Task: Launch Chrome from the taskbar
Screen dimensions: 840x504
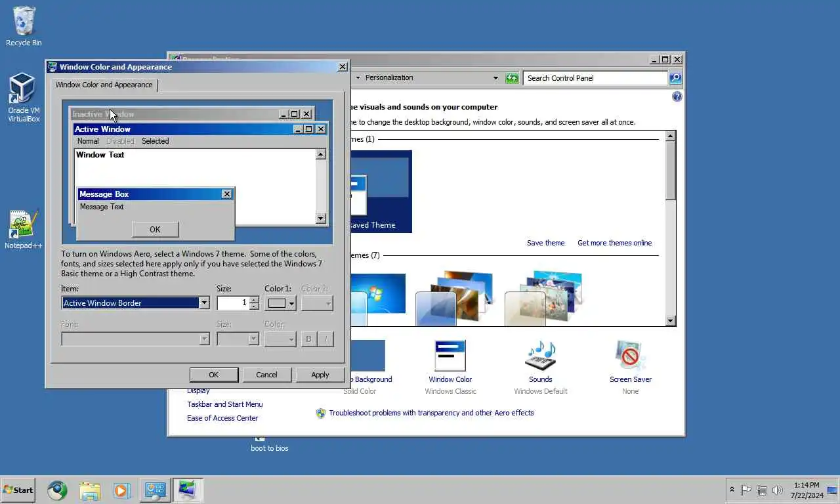Action: [57, 490]
